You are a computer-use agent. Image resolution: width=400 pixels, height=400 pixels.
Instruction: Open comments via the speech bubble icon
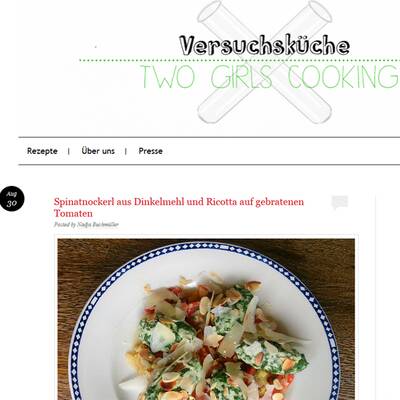340,202
